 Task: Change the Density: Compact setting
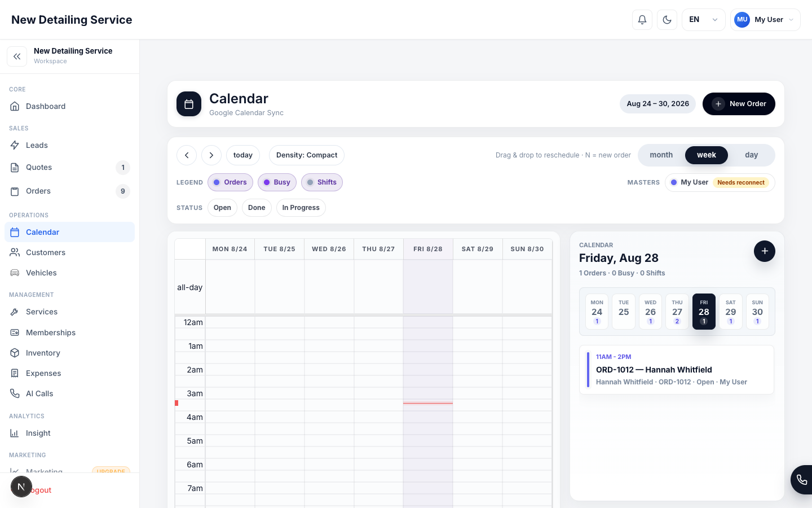click(x=307, y=155)
